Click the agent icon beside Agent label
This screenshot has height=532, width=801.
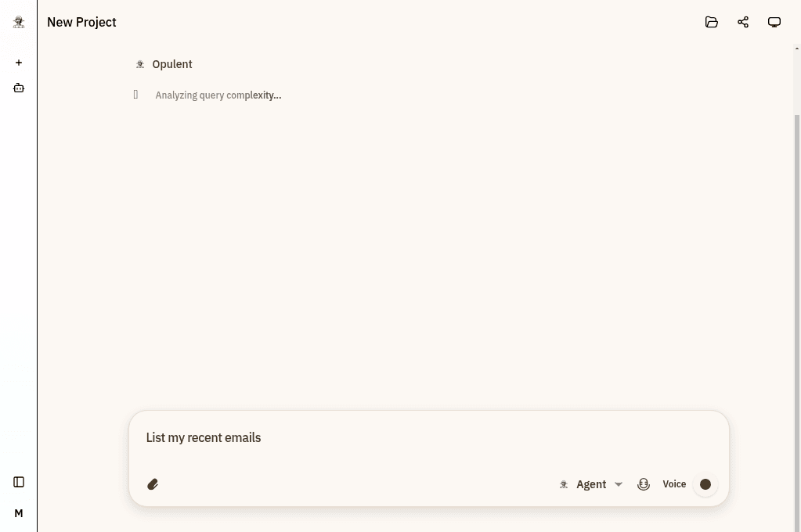click(564, 483)
